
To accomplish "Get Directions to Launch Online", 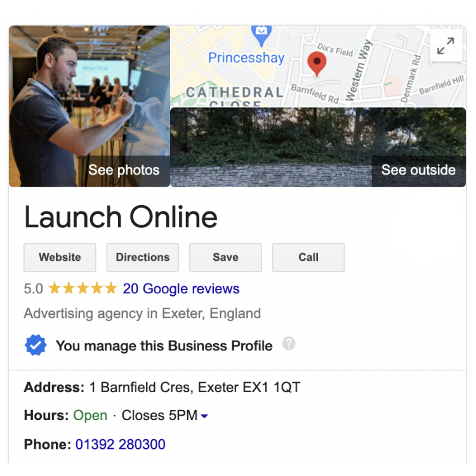I will (x=143, y=258).
